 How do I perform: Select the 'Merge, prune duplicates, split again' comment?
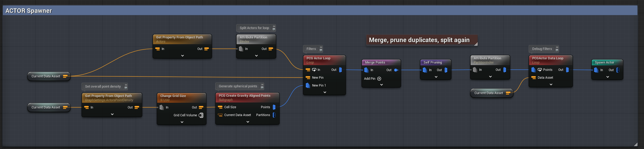pyautogui.click(x=419, y=40)
